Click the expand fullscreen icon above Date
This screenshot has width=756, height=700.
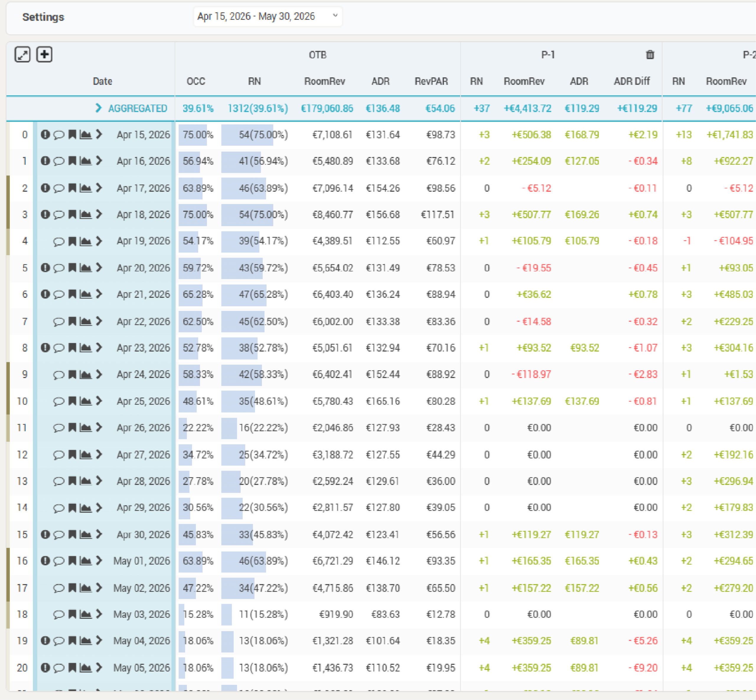22,55
